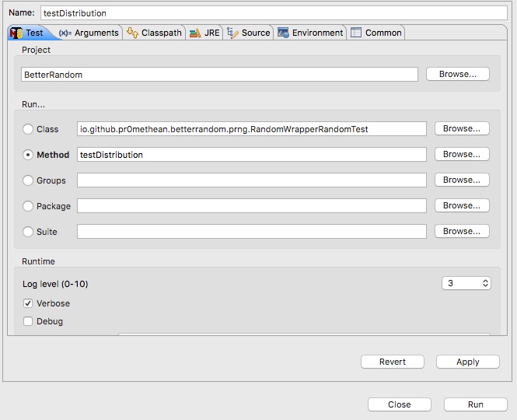Click the "Project" section label
517x420 pixels.
click(x=36, y=50)
